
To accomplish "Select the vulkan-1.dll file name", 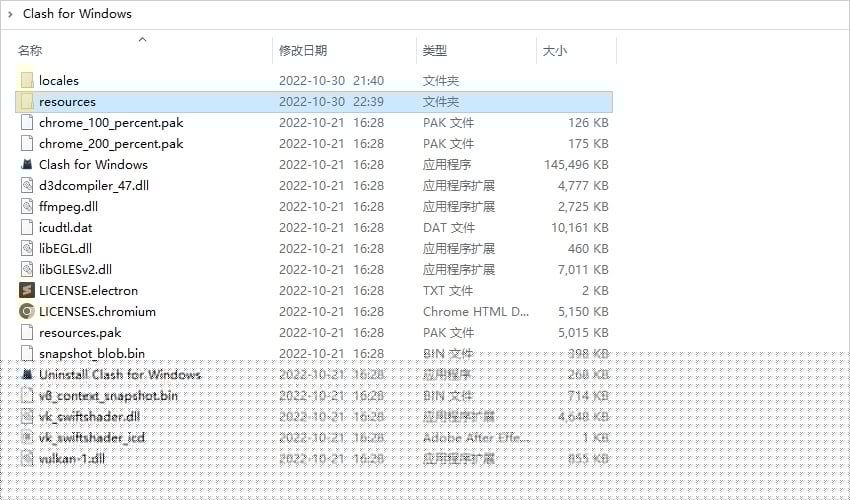I will (72, 459).
